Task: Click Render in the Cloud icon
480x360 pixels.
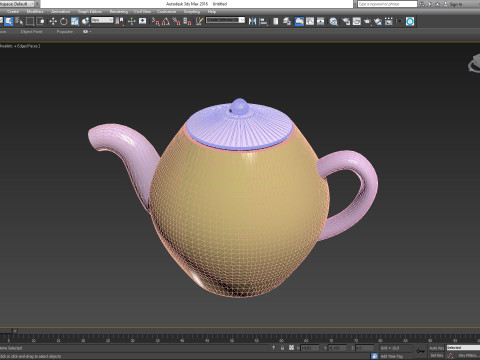Action: (x=378, y=21)
